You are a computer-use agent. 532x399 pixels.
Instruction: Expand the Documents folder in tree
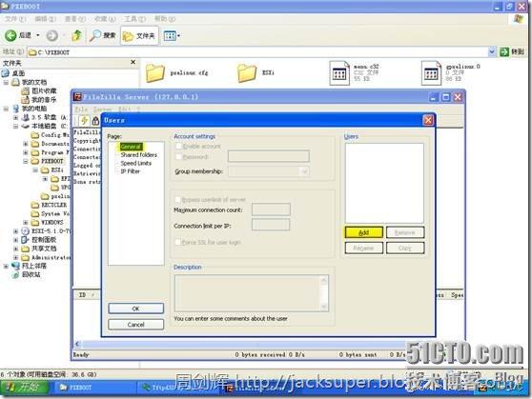[26, 144]
